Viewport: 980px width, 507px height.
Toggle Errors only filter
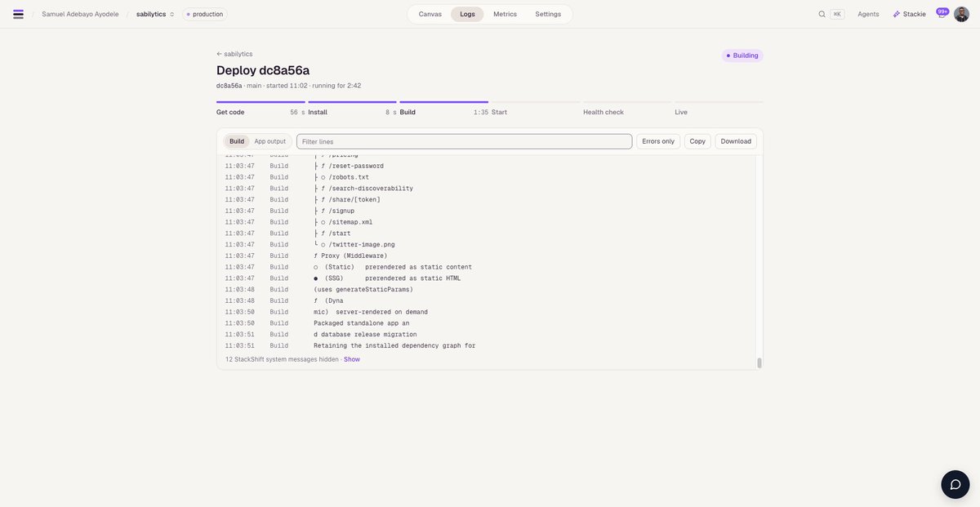(658, 141)
